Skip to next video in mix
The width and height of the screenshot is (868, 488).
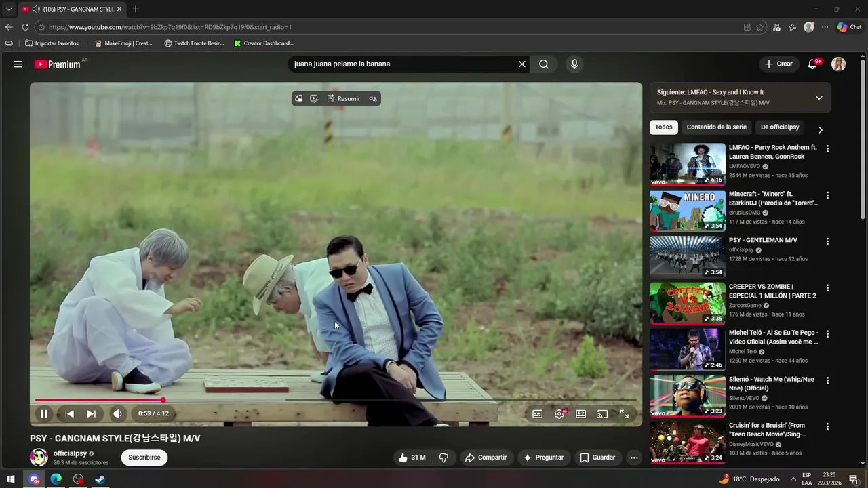point(91,413)
